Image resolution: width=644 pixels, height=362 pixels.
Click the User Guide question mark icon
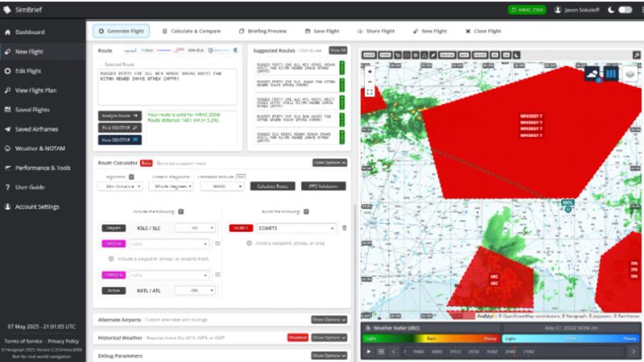pyautogui.click(x=7, y=187)
